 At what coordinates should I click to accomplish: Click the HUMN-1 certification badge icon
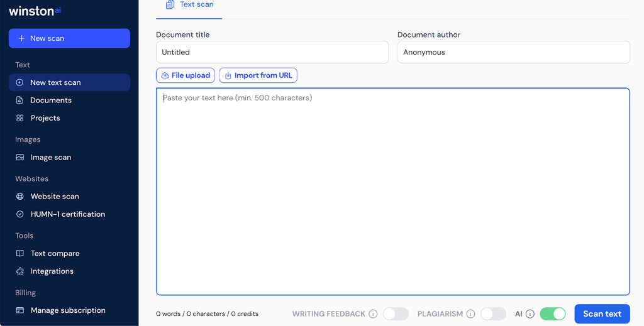point(19,214)
